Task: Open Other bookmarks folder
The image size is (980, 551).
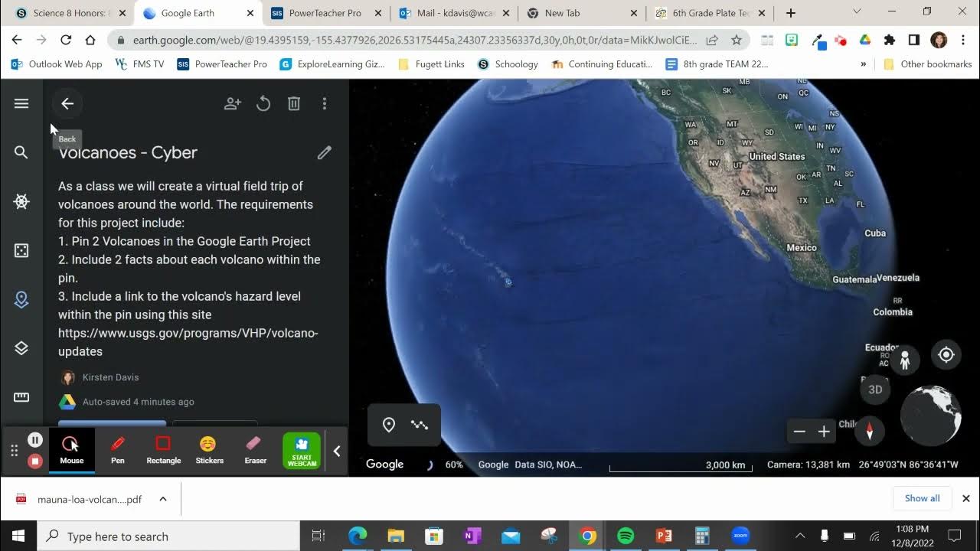Action: [x=927, y=64]
